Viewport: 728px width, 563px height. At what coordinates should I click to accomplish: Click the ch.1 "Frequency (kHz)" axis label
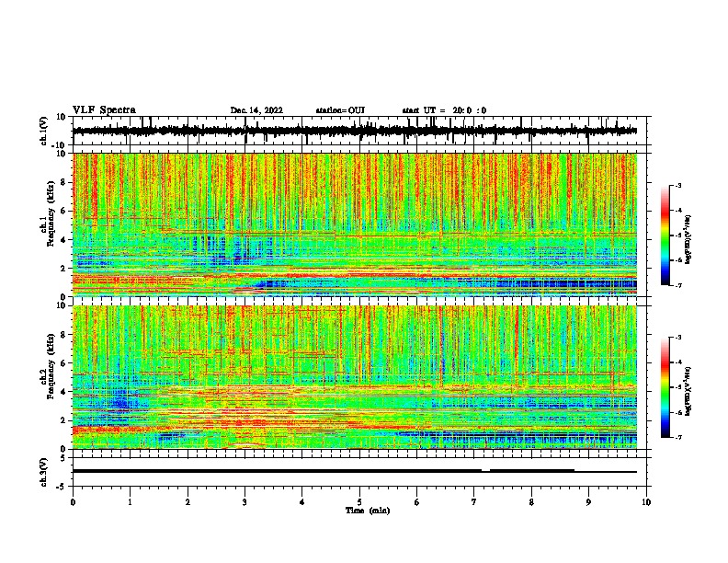pos(51,213)
